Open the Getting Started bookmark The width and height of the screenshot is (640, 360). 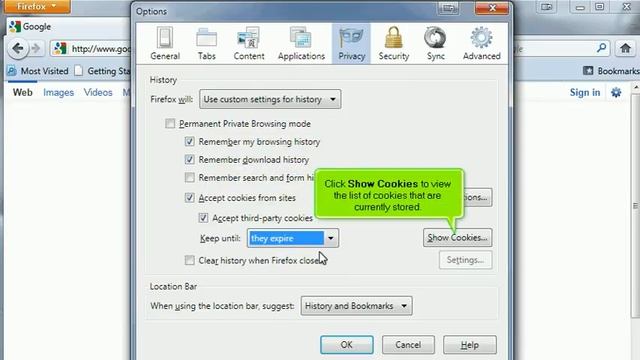tap(103, 71)
